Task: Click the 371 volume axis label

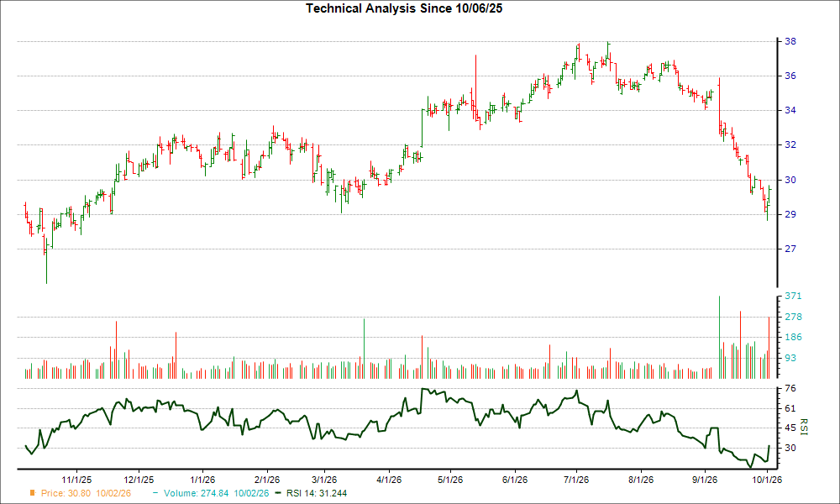Action: (793, 296)
